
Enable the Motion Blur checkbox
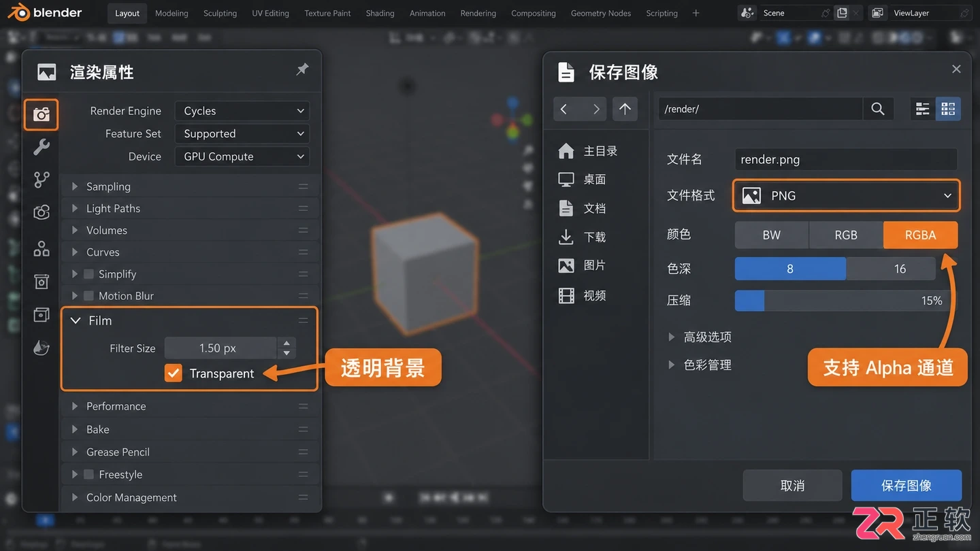(88, 296)
